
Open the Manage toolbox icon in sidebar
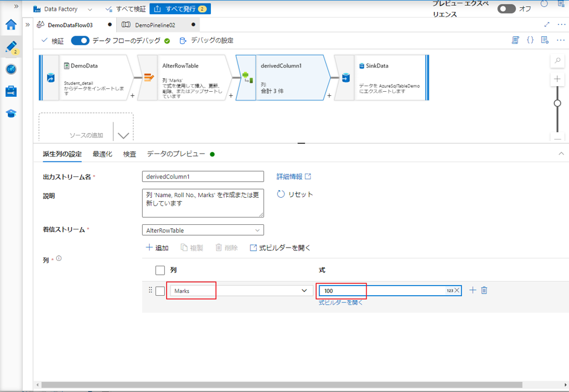(x=11, y=91)
